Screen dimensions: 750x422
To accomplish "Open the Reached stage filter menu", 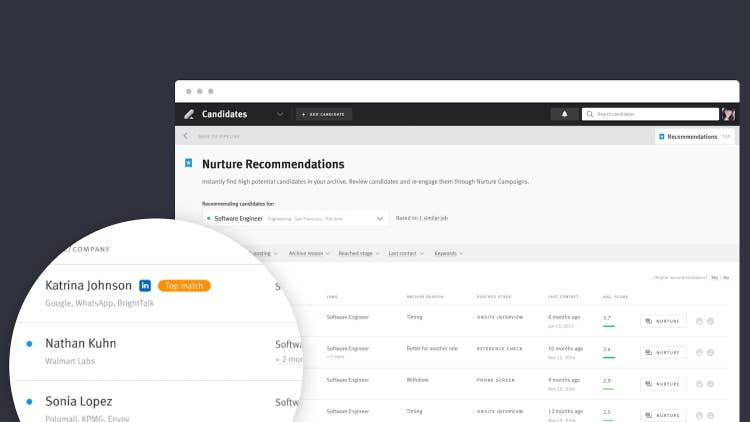I will tap(358, 254).
